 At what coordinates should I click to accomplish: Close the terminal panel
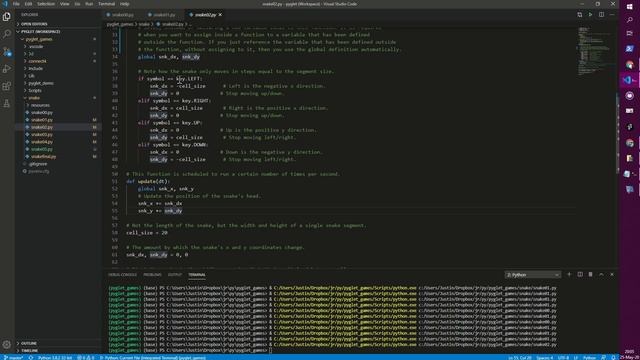(612, 275)
